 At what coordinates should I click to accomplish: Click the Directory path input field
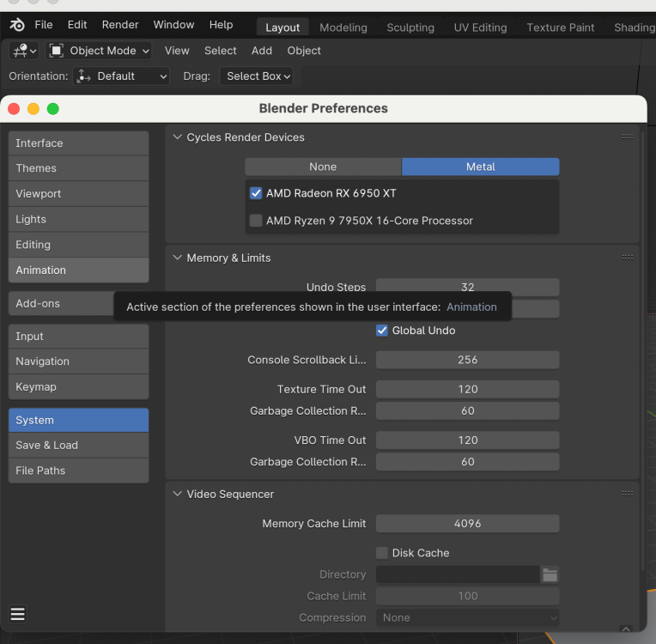[x=458, y=574]
